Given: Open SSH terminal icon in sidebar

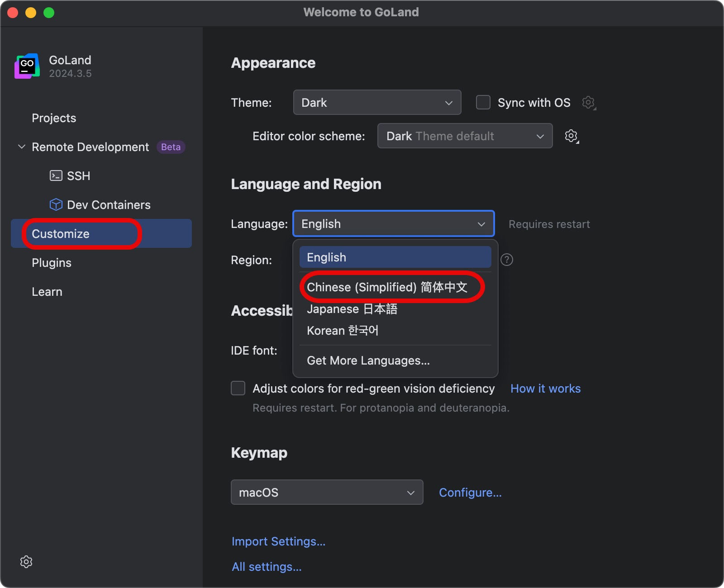Looking at the screenshot, I should tap(56, 175).
